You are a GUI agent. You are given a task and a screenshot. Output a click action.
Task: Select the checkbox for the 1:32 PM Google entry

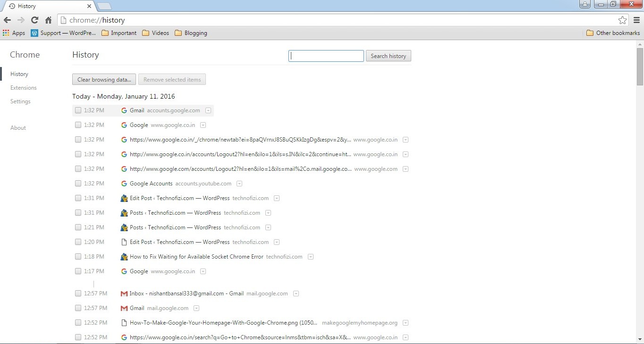coord(78,125)
